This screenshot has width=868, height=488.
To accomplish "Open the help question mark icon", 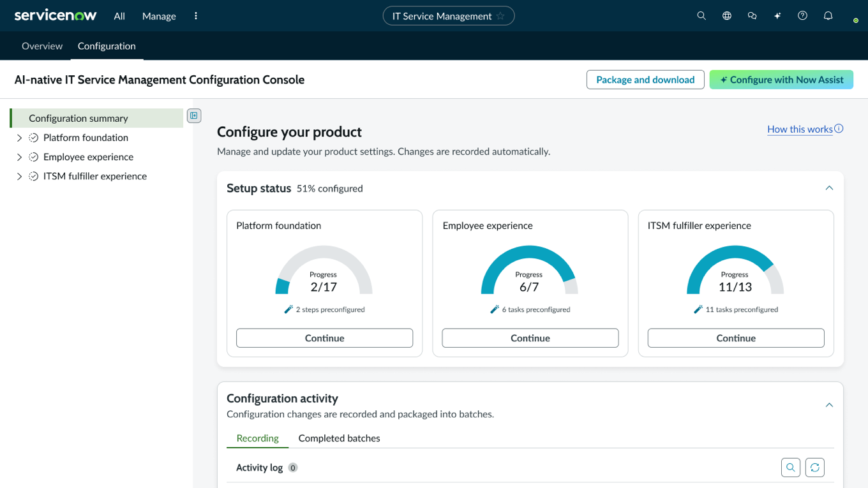I will point(803,16).
